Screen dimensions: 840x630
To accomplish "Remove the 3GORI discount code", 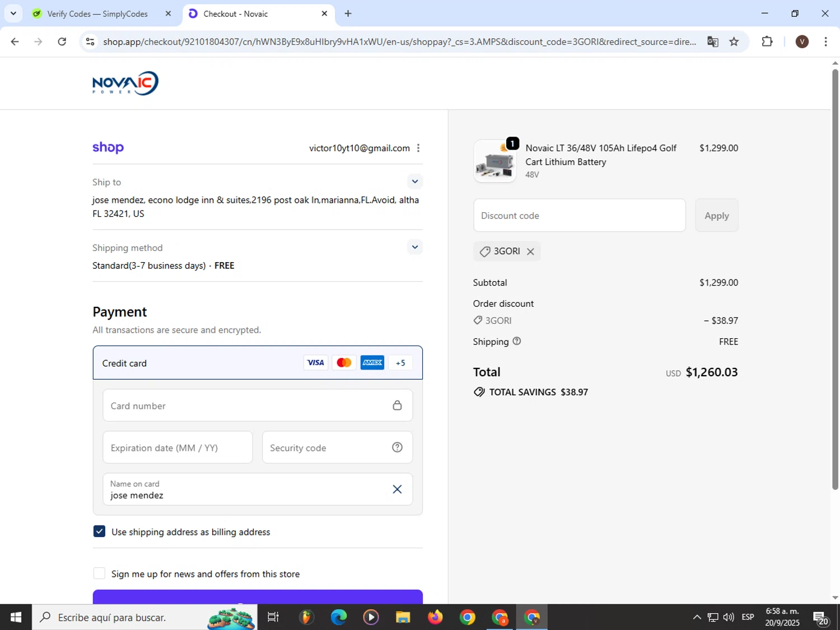I will 530,251.
